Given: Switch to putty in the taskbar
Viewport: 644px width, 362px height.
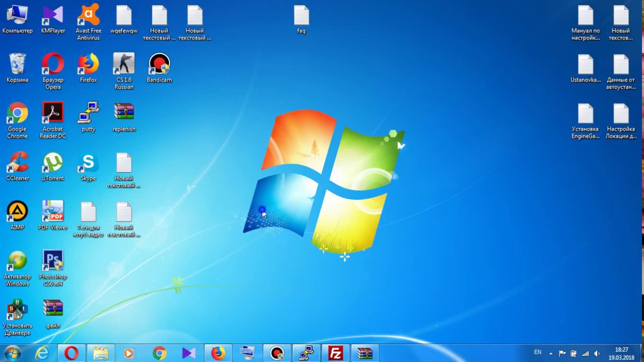Looking at the screenshot, I should click(306, 353).
